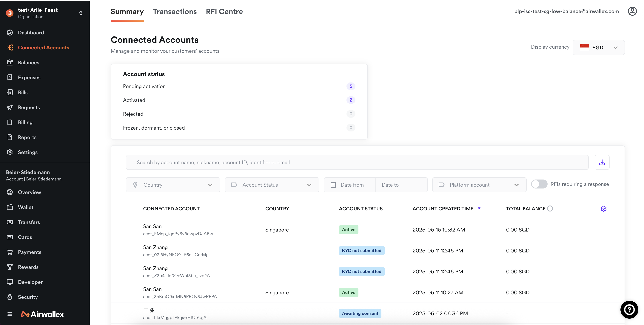Open the Account Status filter dropdown

pos(272,185)
